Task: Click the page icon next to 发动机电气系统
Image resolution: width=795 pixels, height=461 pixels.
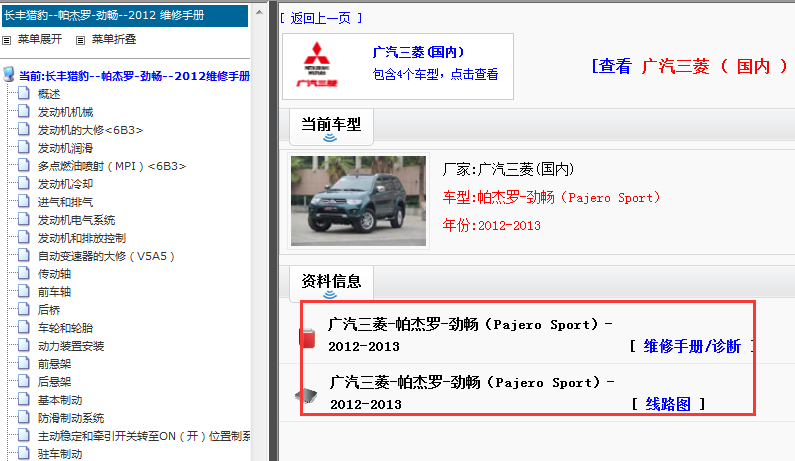Action: click(24, 219)
